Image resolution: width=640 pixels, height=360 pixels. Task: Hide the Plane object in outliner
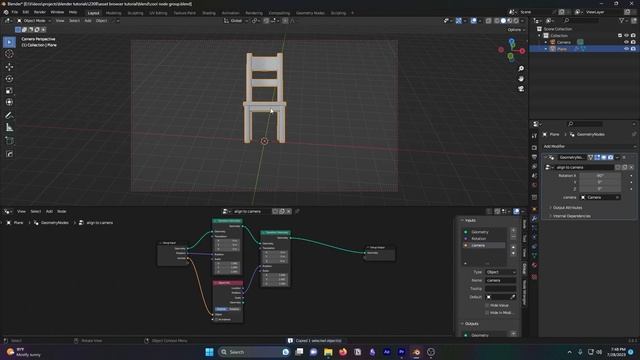pyautogui.click(x=627, y=49)
